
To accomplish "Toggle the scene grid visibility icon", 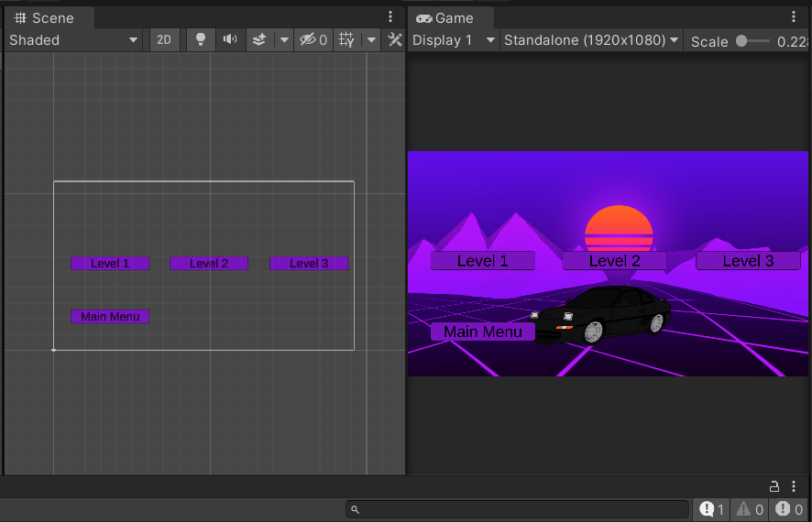I will click(346, 39).
